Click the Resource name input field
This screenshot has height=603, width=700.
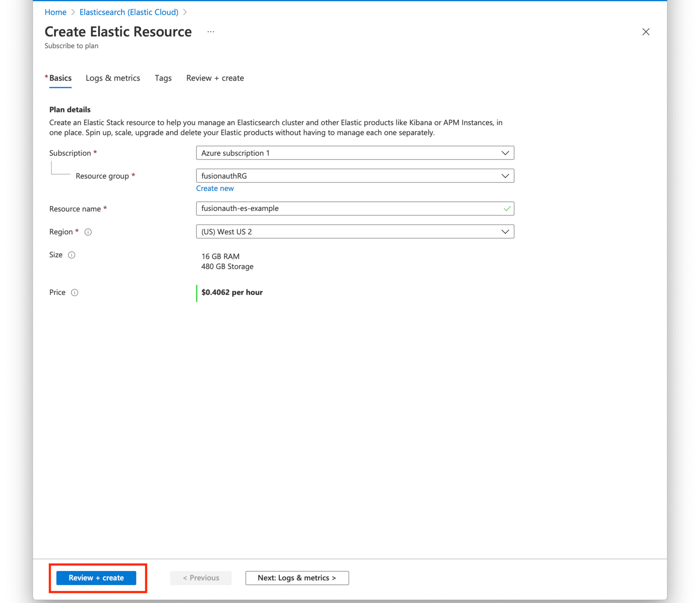click(355, 209)
